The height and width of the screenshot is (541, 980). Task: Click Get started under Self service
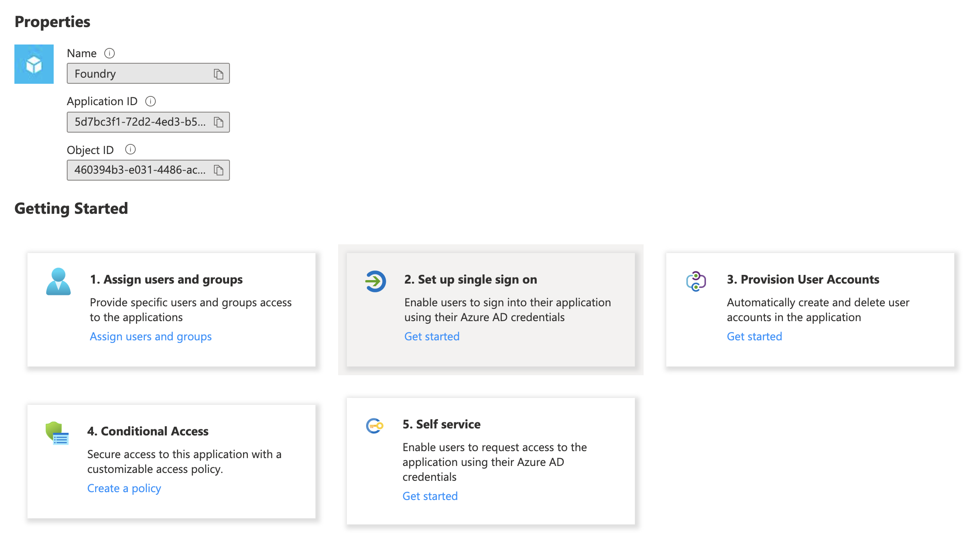pyautogui.click(x=430, y=496)
